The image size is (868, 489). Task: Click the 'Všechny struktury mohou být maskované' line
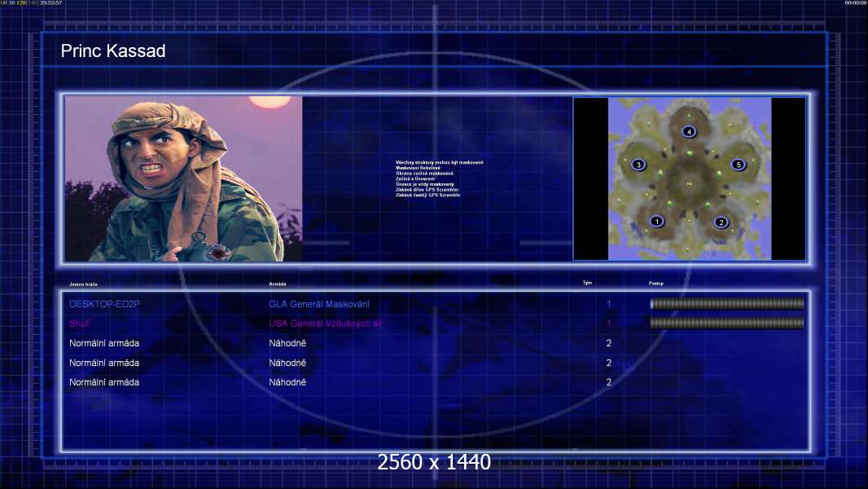click(x=440, y=162)
